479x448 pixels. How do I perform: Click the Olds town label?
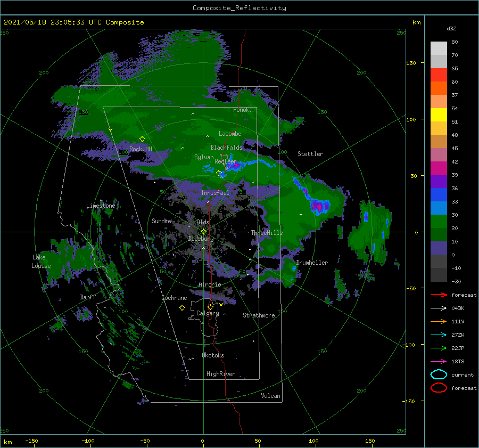(203, 222)
